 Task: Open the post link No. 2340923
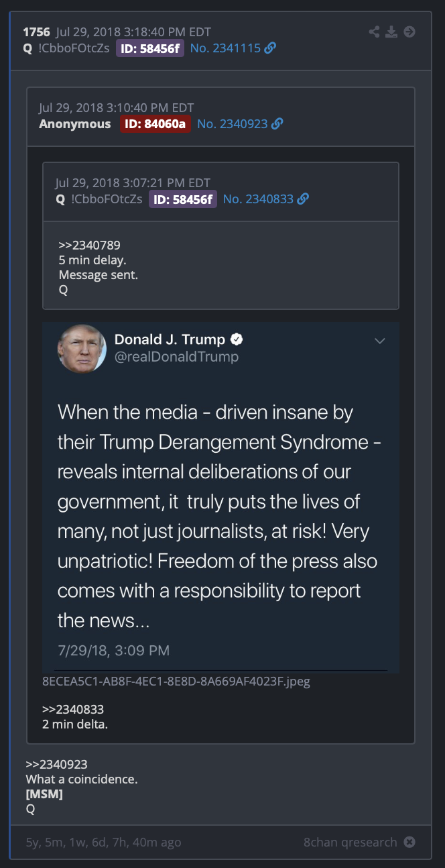coord(232,124)
